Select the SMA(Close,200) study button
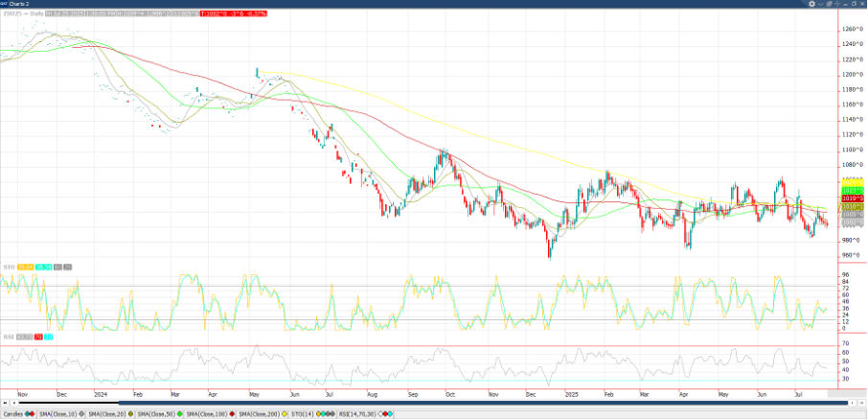Image resolution: width=868 pixels, height=420 pixels. [263, 414]
